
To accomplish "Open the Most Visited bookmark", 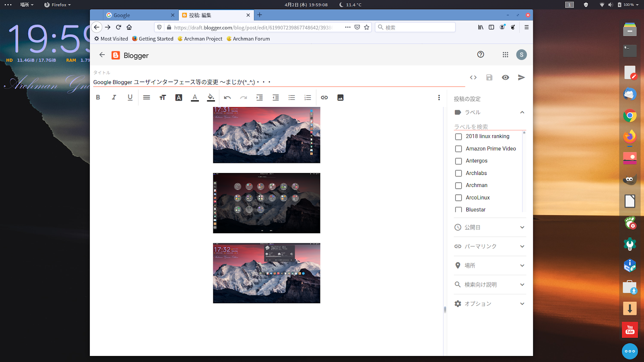I will coord(111,39).
